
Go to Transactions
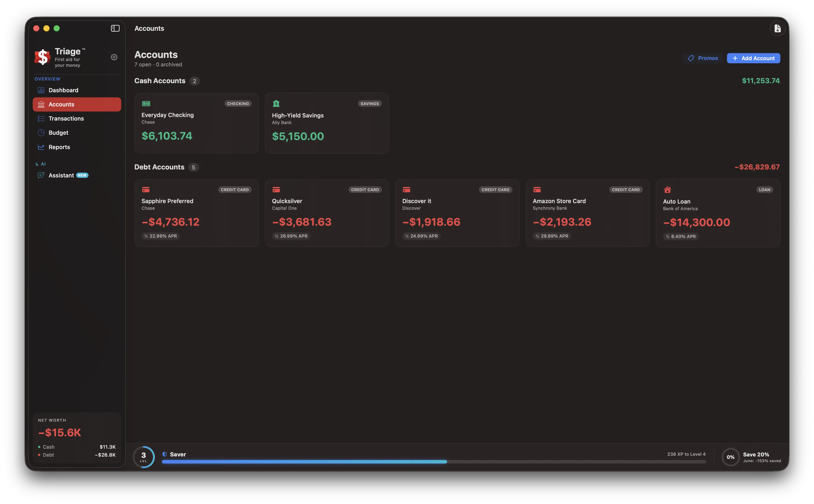(77, 118)
